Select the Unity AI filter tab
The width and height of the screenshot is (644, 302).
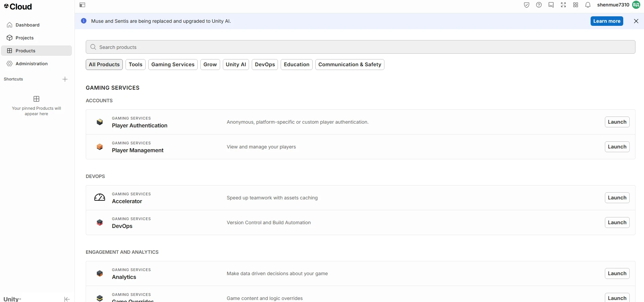click(x=236, y=65)
